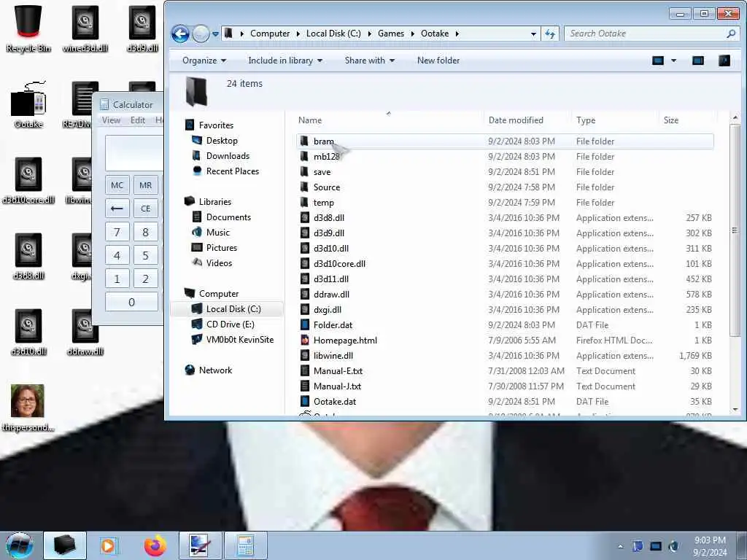Click the search magnifier icon
Viewport: 747px width, 560px height.
click(x=731, y=34)
